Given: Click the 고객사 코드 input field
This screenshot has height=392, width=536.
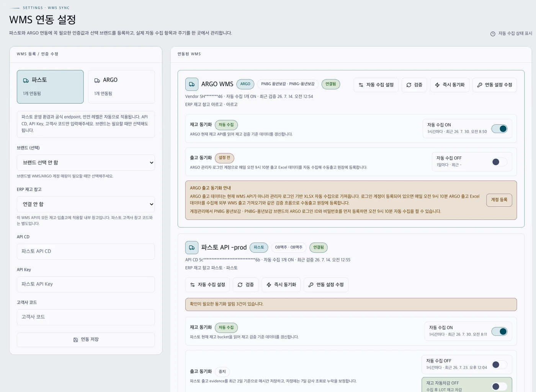Looking at the screenshot, I should tap(86, 317).
